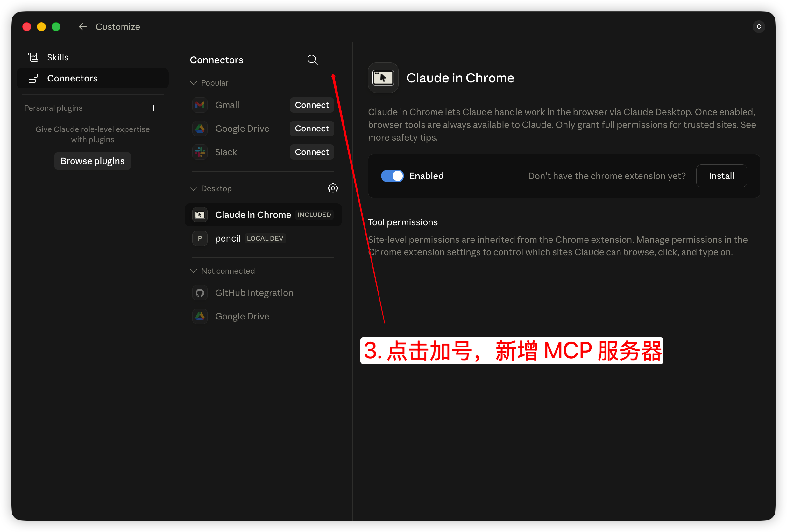Click the LOCAL DEV badge next to pencil

coord(265,238)
